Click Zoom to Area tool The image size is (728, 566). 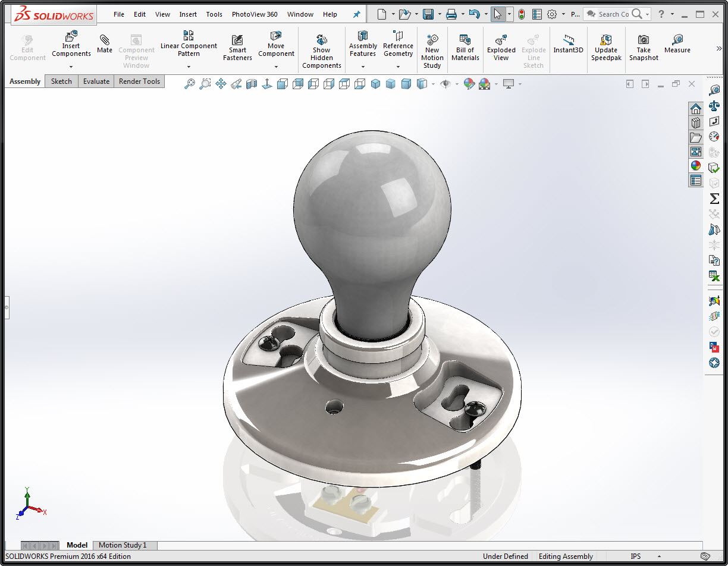(205, 84)
